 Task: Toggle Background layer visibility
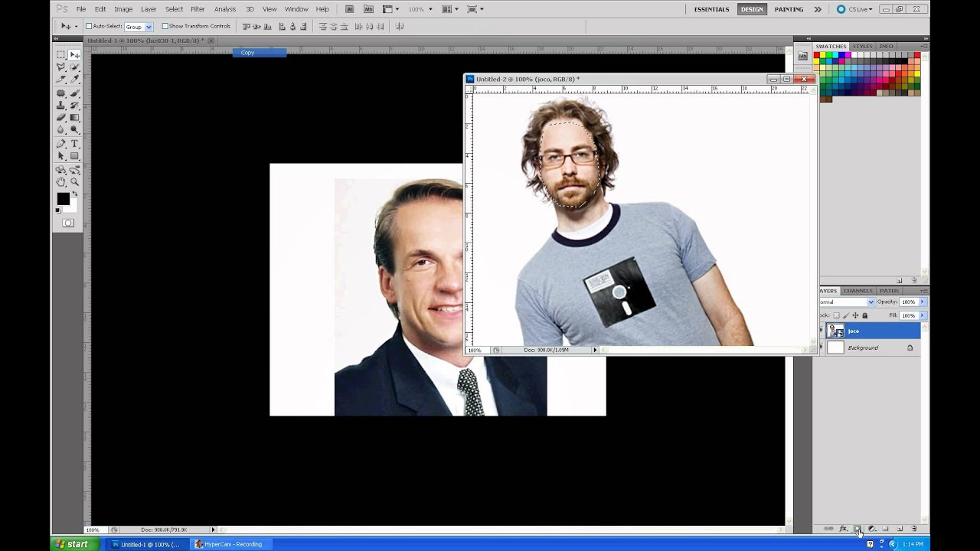(822, 347)
